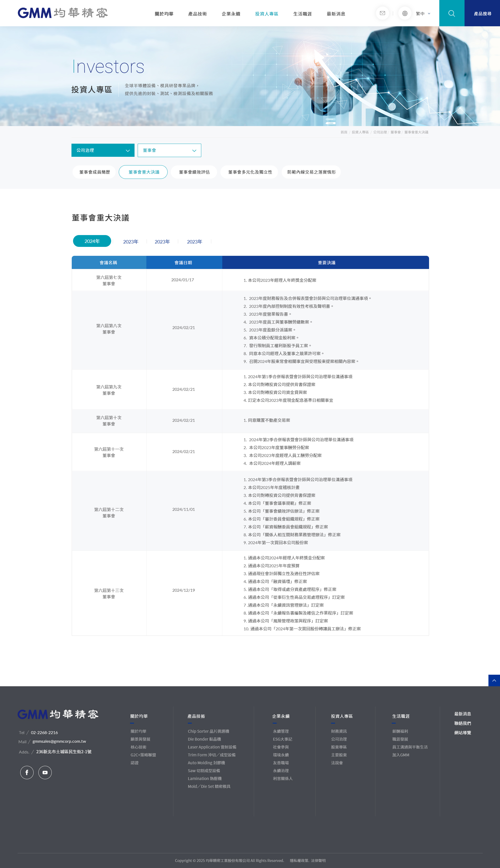Screen dimensions: 500x868
Task: Click the 產品搜尋 button
Action: 482,13
